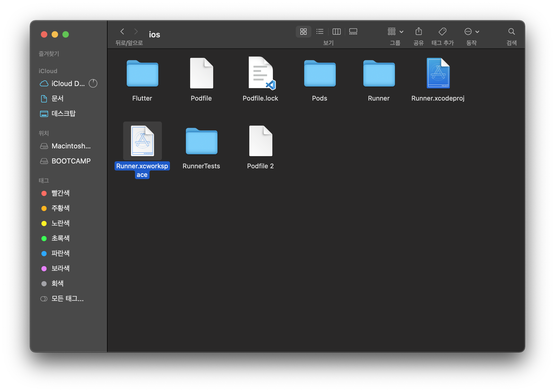This screenshot has height=392, width=555.
Task: Switch to gallery view
Action: coord(353,31)
